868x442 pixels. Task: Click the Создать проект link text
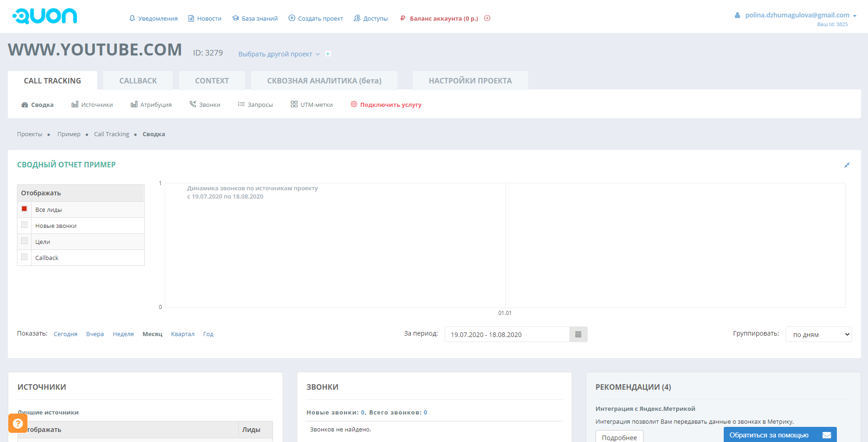pyautogui.click(x=321, y=19)
